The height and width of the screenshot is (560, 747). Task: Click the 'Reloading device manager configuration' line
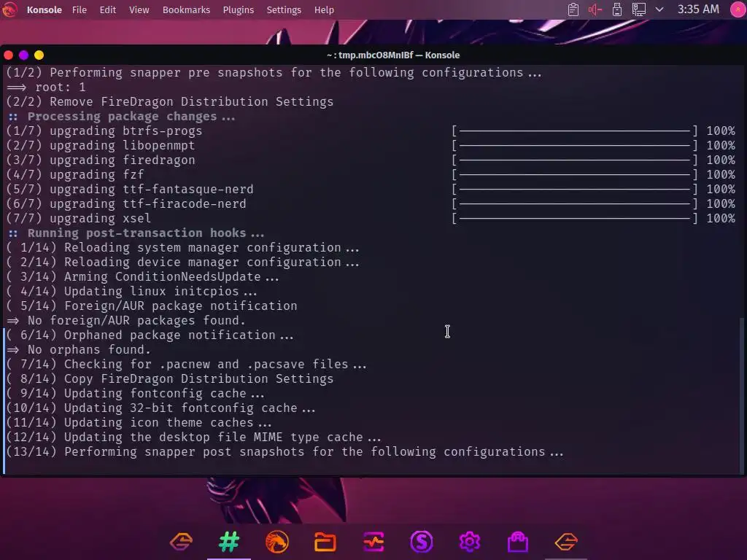[x=183, y=262]
